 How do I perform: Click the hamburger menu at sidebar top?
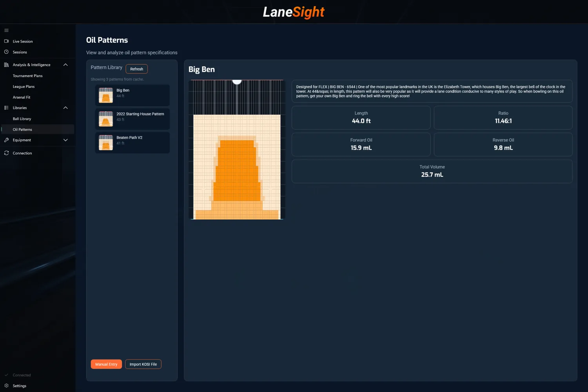6,30
